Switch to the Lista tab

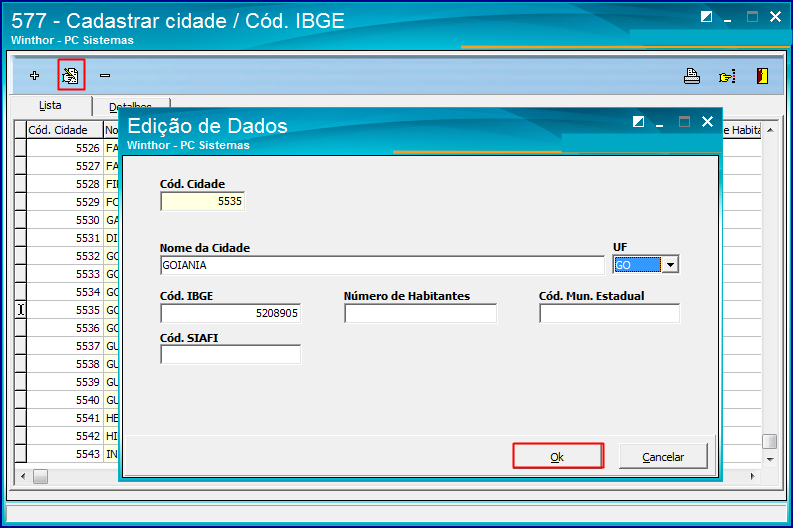tap(51, 106)
